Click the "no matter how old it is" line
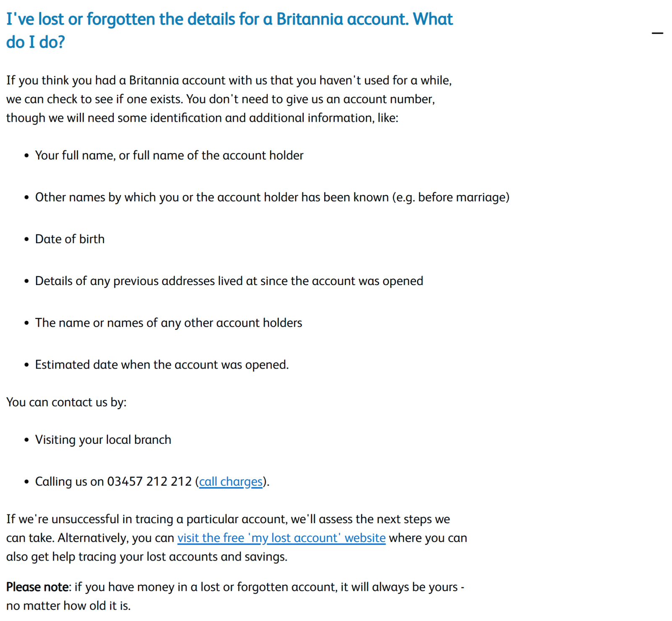Screen dimensions: 672x621 pyautogui.click(x=68, y=606)
